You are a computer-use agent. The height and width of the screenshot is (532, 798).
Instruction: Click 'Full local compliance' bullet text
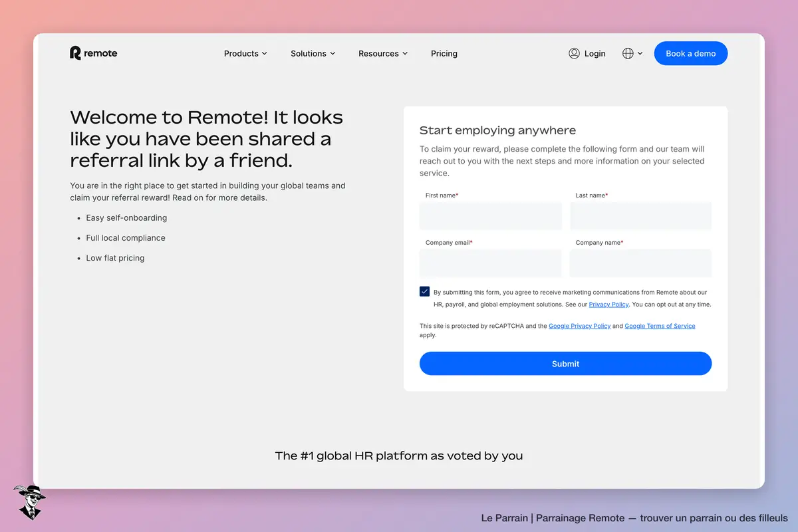click(126, 237)
